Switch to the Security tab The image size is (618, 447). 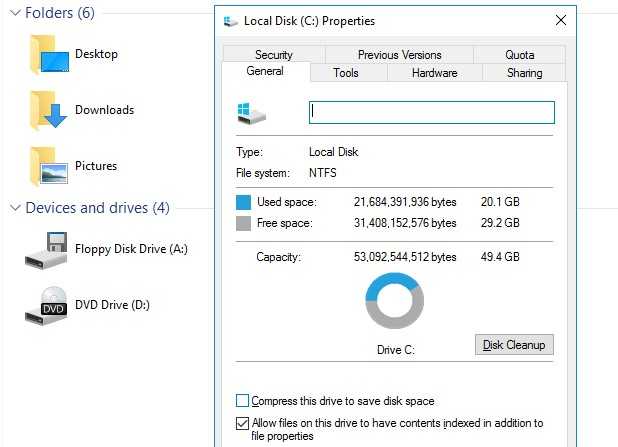274,55
